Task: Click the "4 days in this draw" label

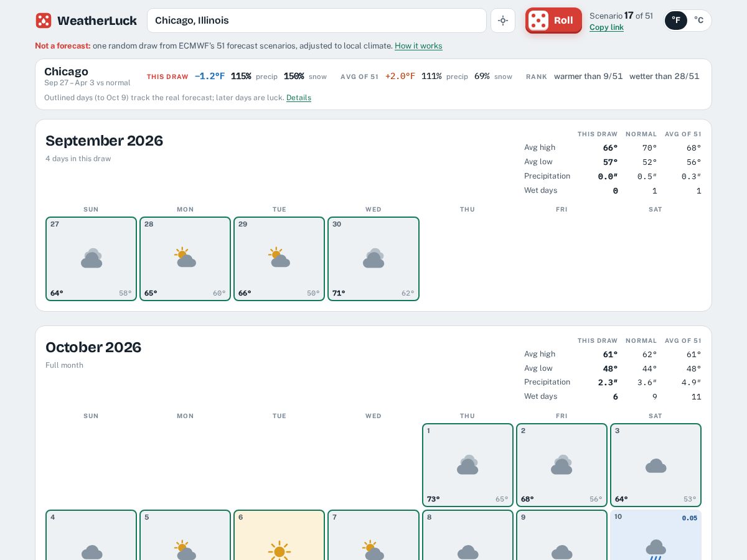Action: (78, 159)
